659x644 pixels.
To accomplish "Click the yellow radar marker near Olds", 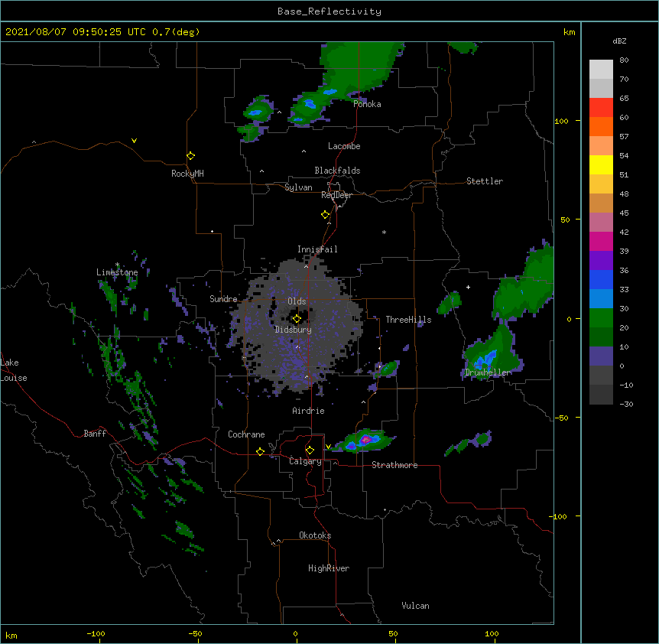I will pyautogui.click(x=297, y=319).
